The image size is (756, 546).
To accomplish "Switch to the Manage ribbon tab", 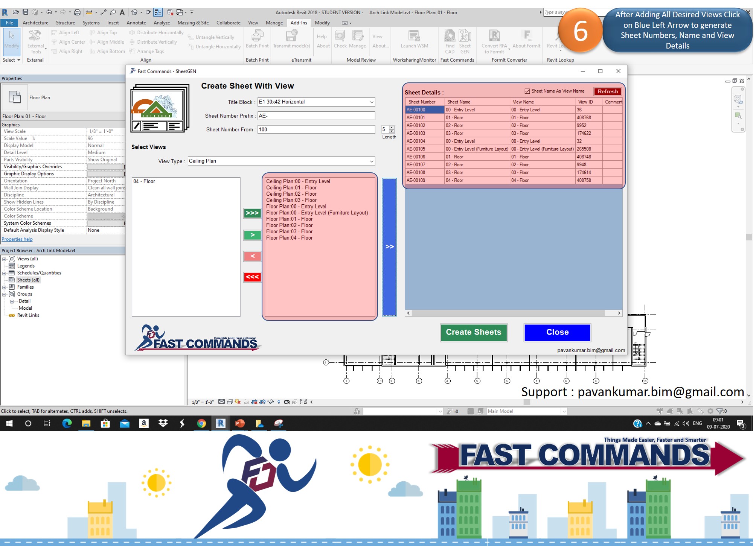I will click(x=274, y=23).
